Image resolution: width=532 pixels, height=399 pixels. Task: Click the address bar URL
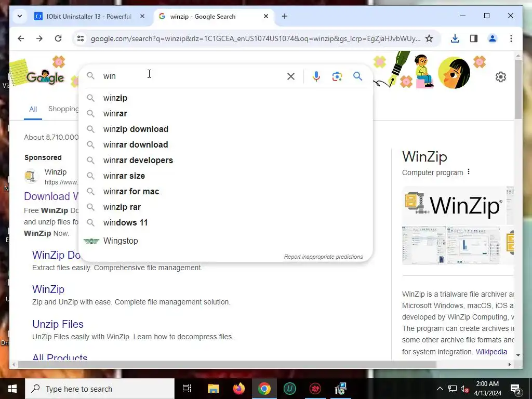click(x=256, y=38)
